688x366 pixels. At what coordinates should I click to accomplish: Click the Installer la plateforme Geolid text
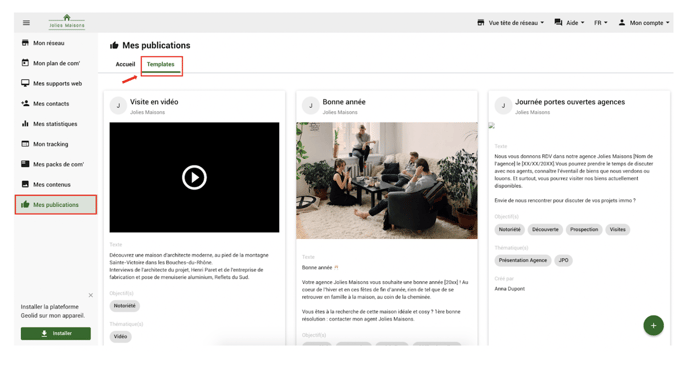point(53,311)
